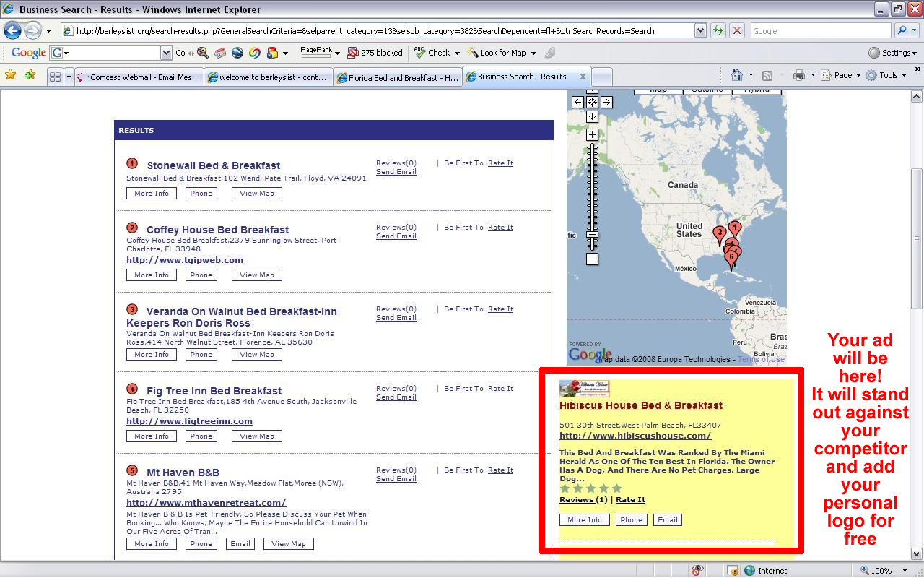
Task: Click the Home page icon
Action: point(736,75)
